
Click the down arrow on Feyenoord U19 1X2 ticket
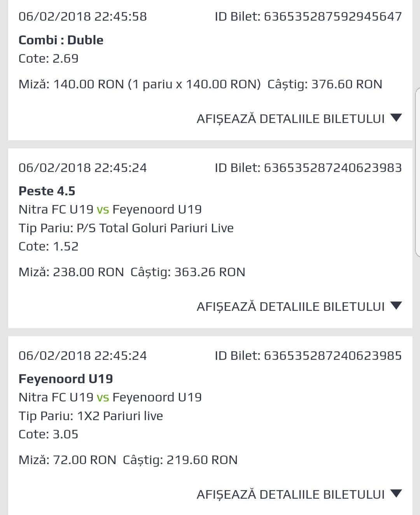(x=396, y=493)
